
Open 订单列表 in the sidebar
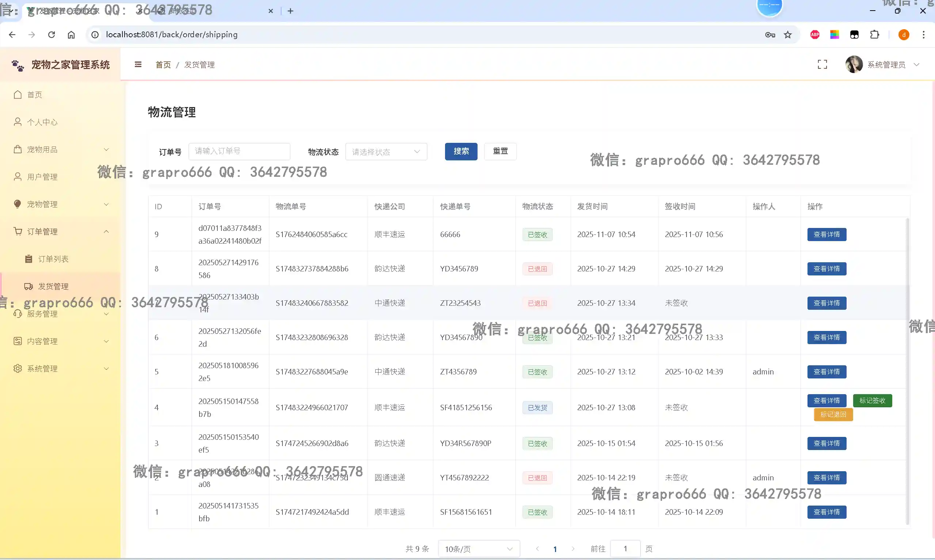click(53, 259)
